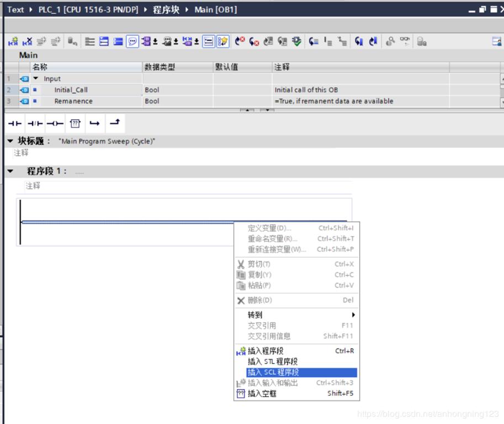Toggle free-form comments with the speech bubble icon
The width and height of the screenshot is (504, 424).
[131, 40]
